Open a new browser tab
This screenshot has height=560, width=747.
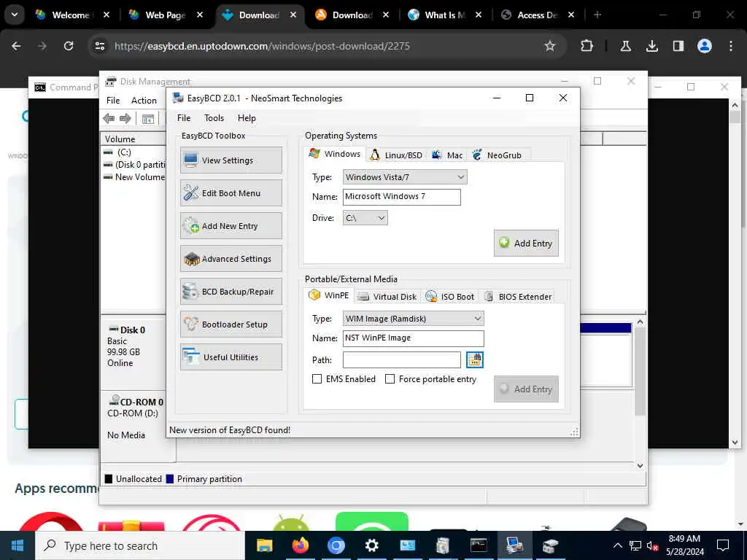[597, 15]
